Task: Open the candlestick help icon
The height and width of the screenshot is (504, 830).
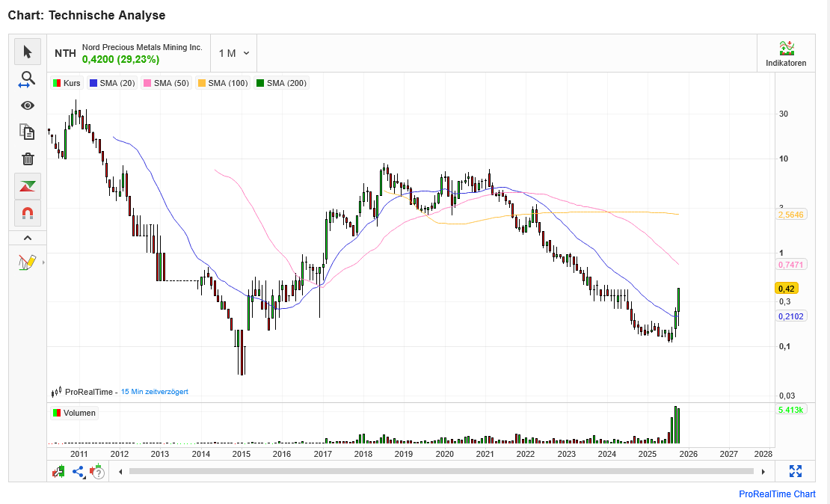Action: (x=96, y=472)
